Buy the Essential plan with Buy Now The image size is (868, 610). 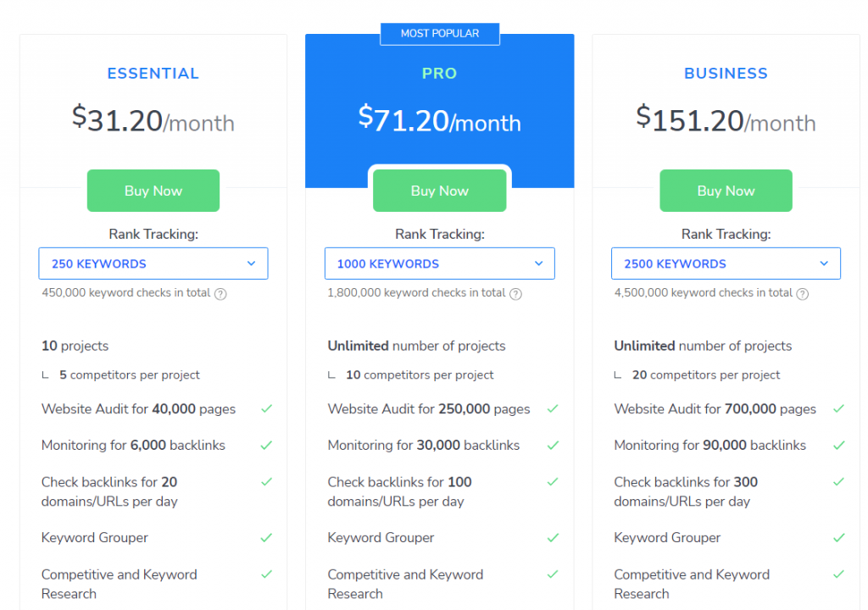click(x=153, y=191)
